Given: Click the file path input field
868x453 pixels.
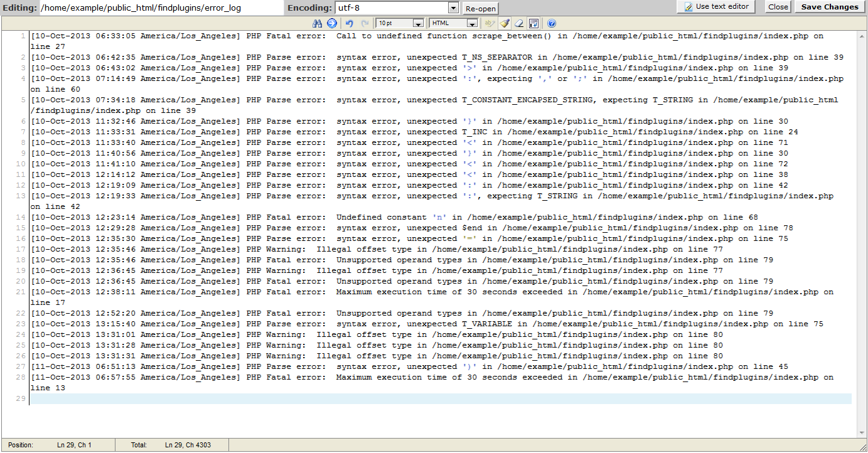Looking at the screenshot, I should (x=160, y=8).
